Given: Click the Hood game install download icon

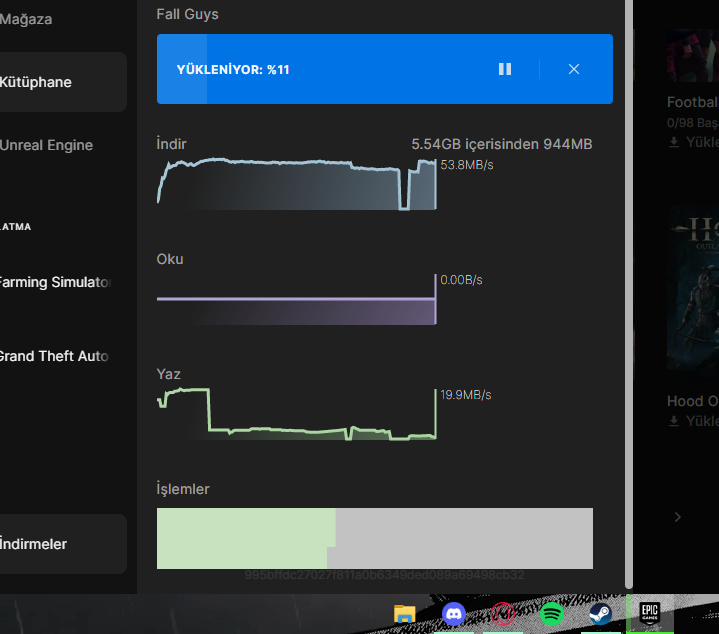Looking at the screenshot, I should (674, 421).
